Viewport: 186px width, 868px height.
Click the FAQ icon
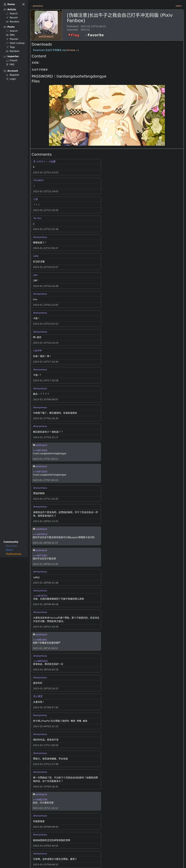(x=7, y=64)
